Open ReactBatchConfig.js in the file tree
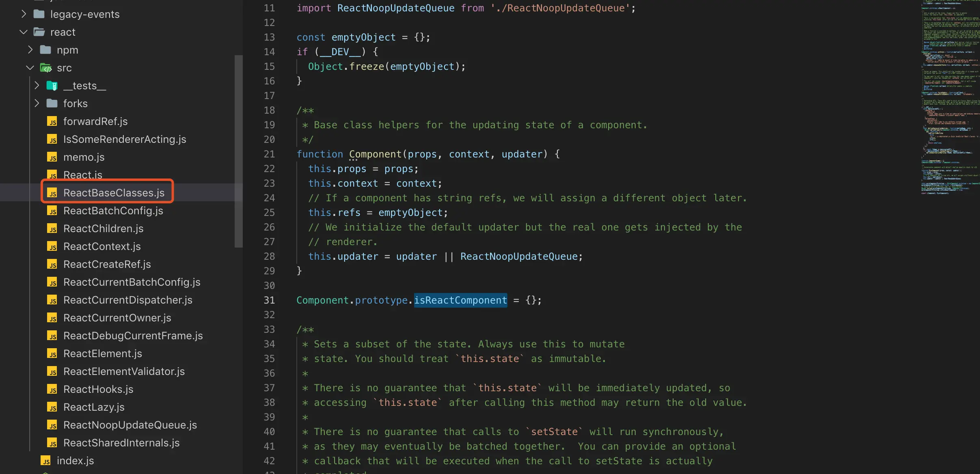 (x=113, y=211)
